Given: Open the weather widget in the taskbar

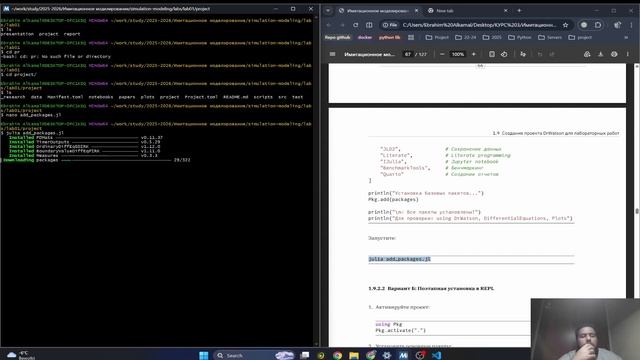Looking at the screenshot, I should (x=20, y=355).
